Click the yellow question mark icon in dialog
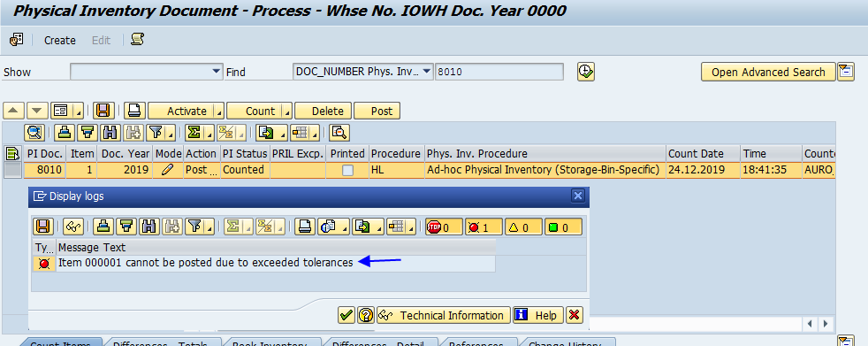This screenshot has width=868, height=346. pyautogui.click(x=365, y=315)
